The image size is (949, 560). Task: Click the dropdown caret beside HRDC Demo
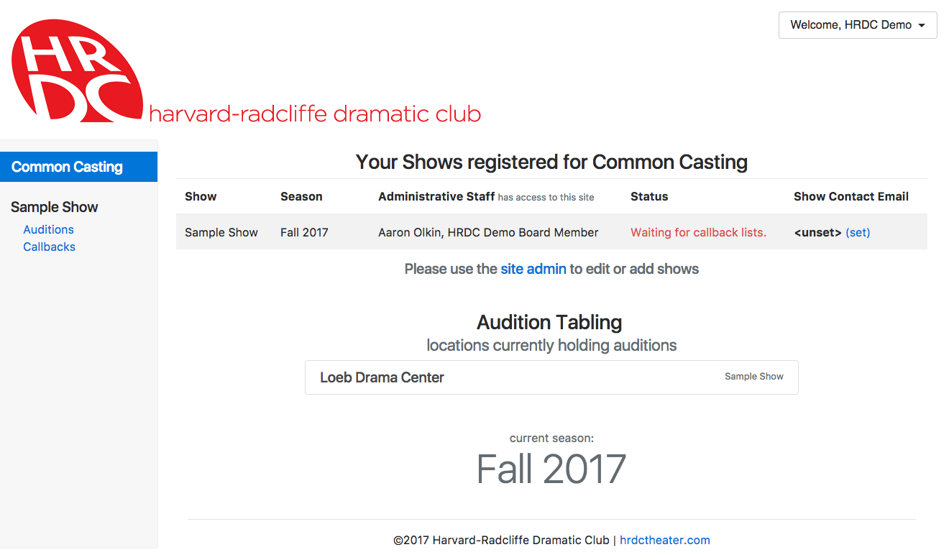point(922,25)
